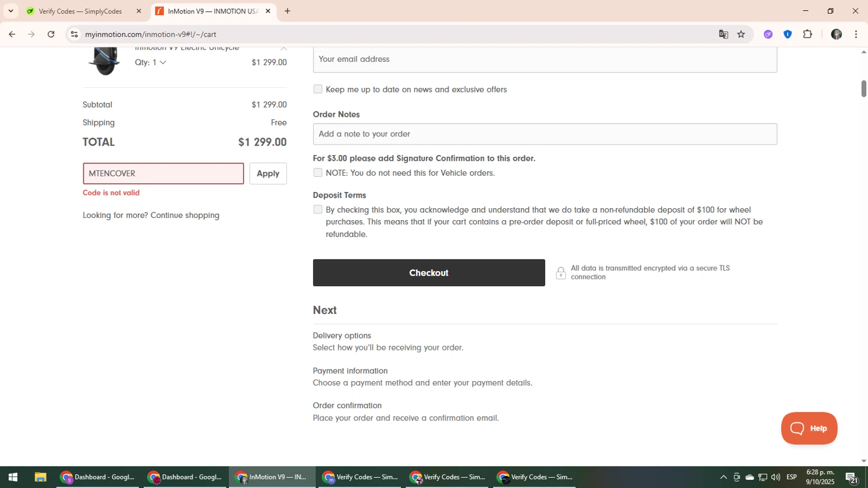The image size is (868, 488).
Task: Open the first Dashboard Chrome taskbar window
Action: [98, 477]
